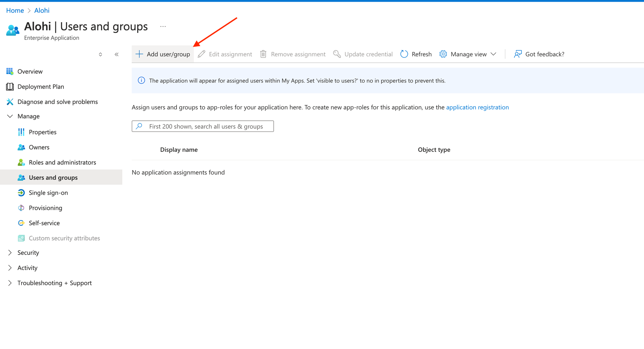Click the Update credential label
Image resolution: width=644 pixels, height=349 pixels.
368,54
